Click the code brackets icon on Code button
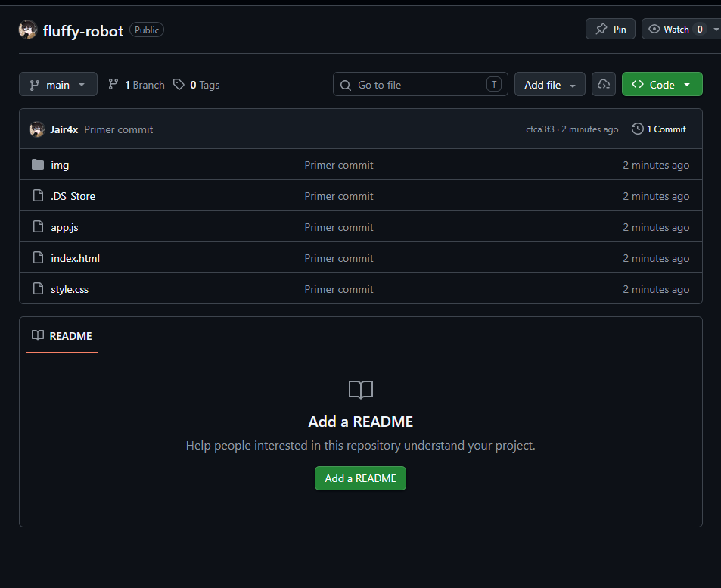Image resolution: width=721 pixels, height=588 pixels. (x=638, y=84)
